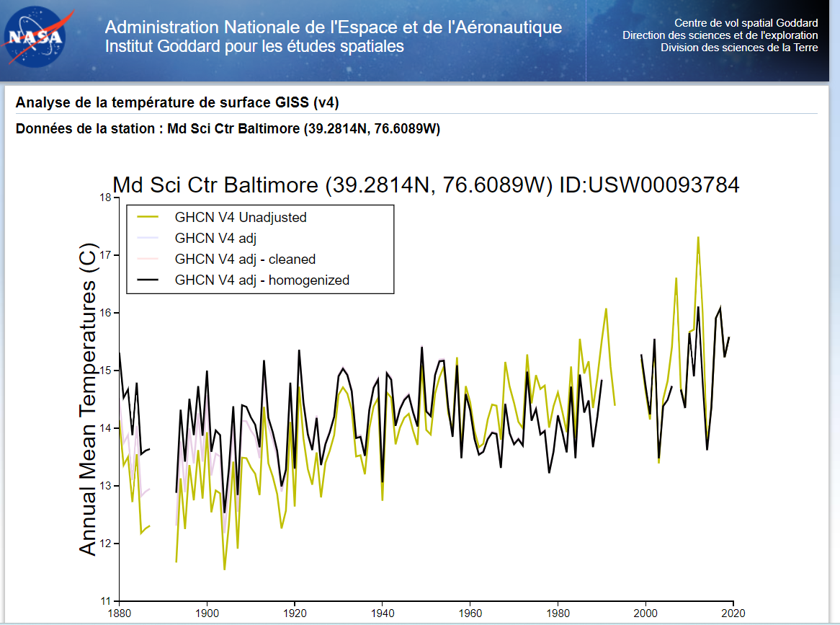Toggle the GHCN V4 Unadjusted legend entry
The height and width of the screenshot is (625, 840).
(241, 217)
